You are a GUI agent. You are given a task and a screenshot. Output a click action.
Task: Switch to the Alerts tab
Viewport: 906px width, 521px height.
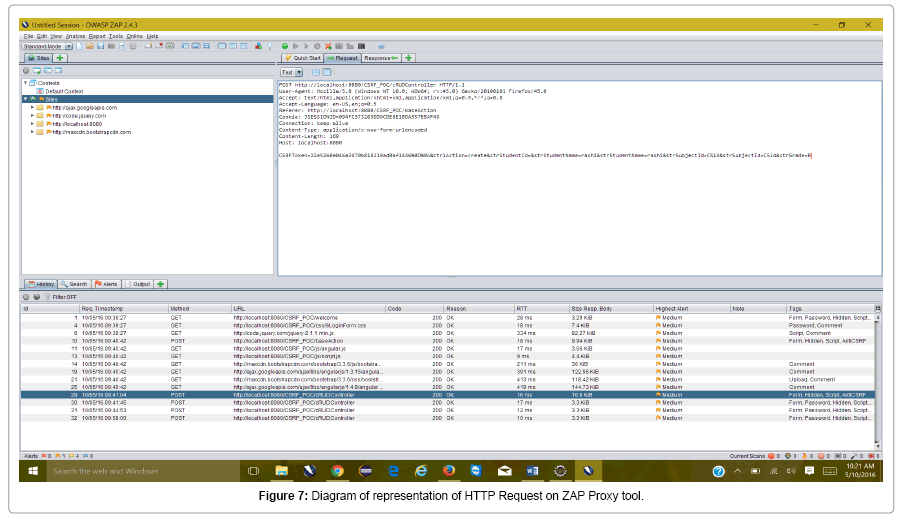tap(106, 284)
